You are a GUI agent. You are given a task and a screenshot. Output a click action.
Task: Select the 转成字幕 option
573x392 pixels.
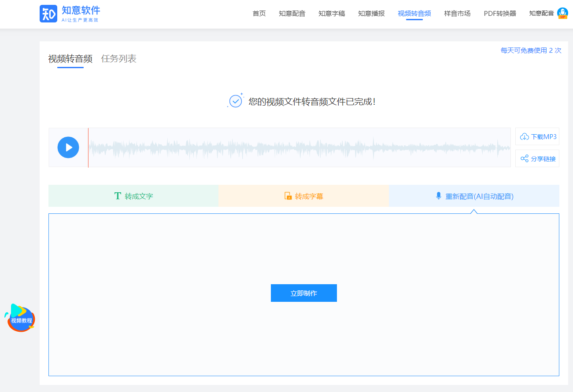304,196
